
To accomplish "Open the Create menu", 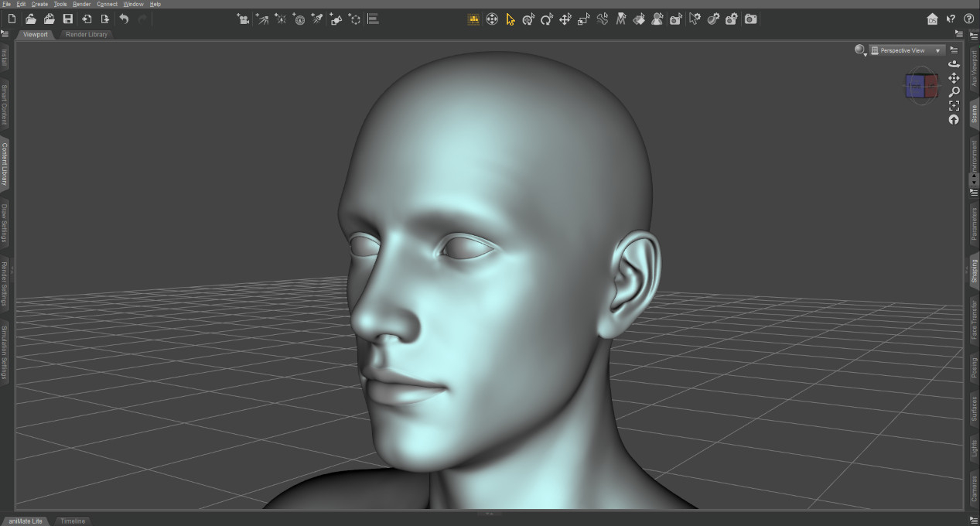I will [39, 4].
